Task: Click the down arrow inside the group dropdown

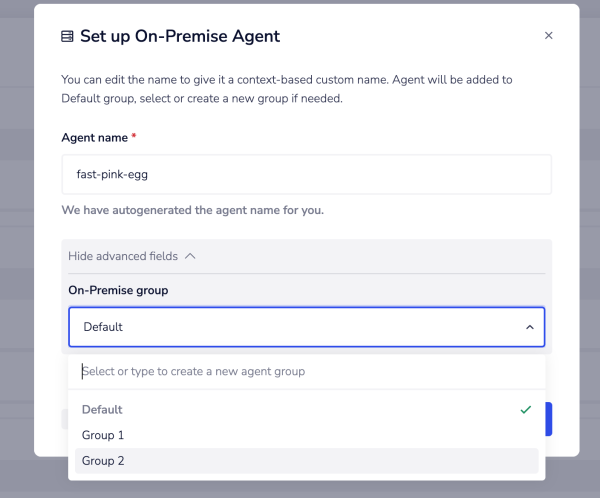Action: (529, 327)
